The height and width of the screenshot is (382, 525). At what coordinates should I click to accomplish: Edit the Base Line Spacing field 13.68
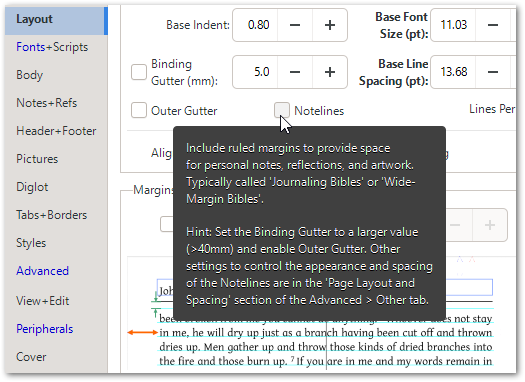[x=453, y=72]
